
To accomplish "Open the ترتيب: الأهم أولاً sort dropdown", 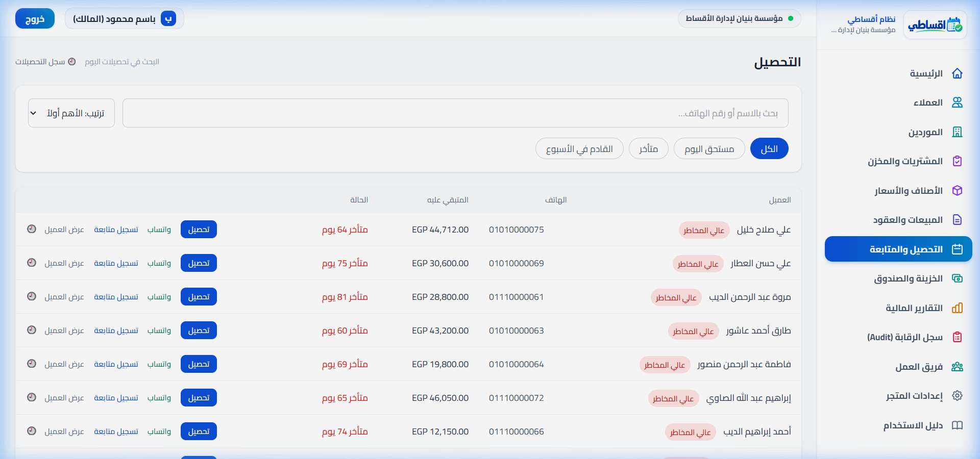I will pyautogui.click(x=71, y=113).
